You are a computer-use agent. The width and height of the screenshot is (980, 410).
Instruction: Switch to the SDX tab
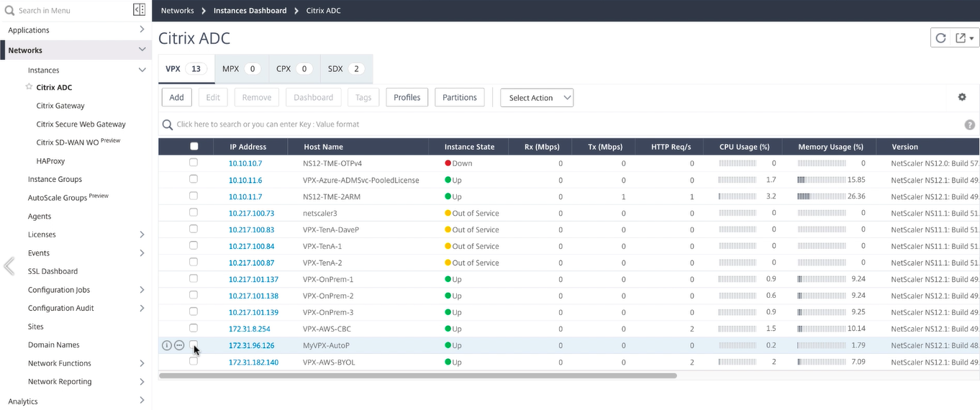tap(346, 69)
